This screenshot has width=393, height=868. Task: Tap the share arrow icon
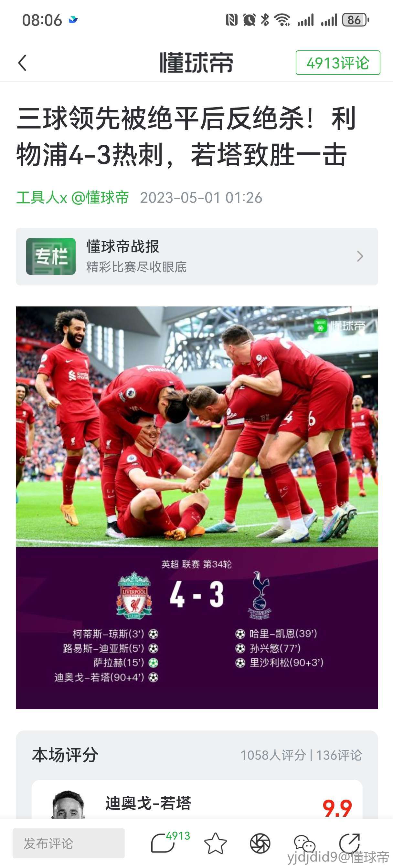349,843
